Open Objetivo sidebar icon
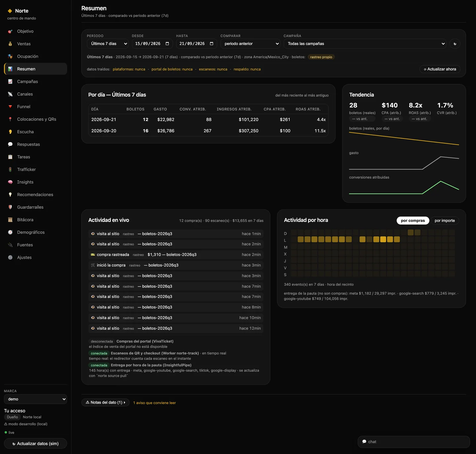 10,31
